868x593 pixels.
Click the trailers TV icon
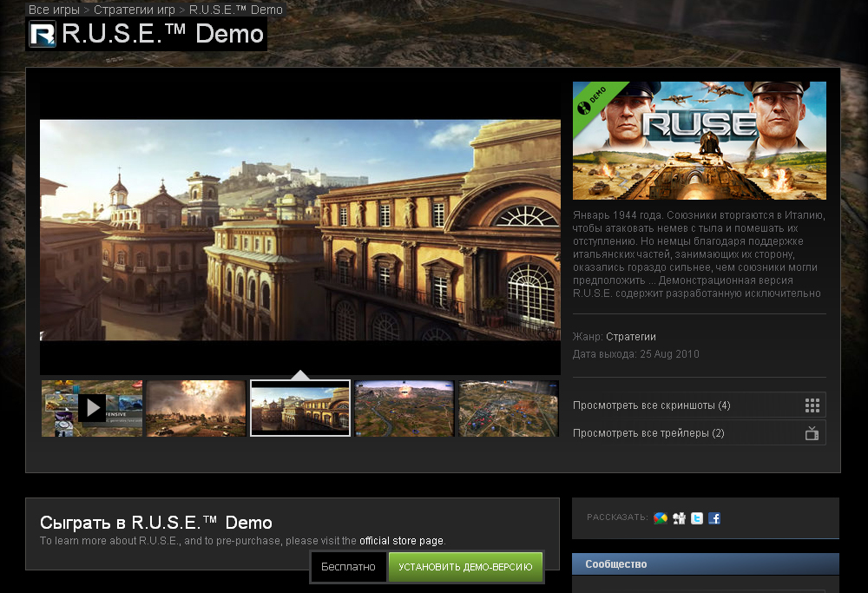coord(812,433)
